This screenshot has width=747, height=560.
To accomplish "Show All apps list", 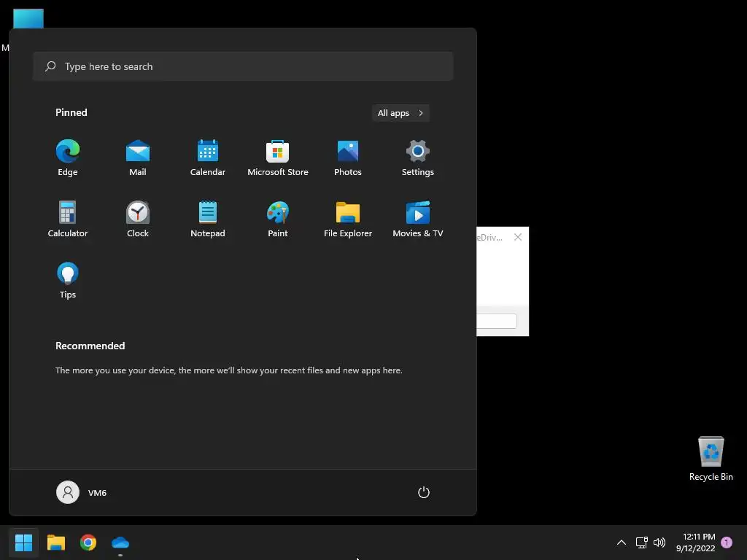I will point(400,113).
